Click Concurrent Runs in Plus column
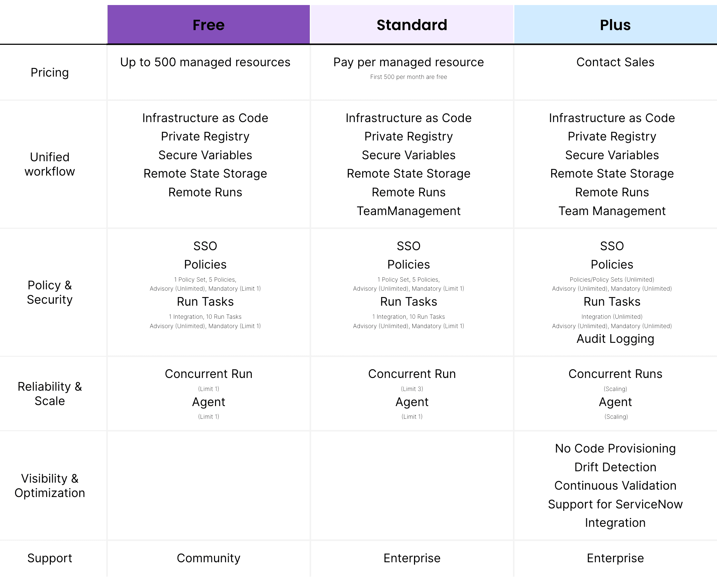This screenshot has width=717, height=588. tap(615, 374)
